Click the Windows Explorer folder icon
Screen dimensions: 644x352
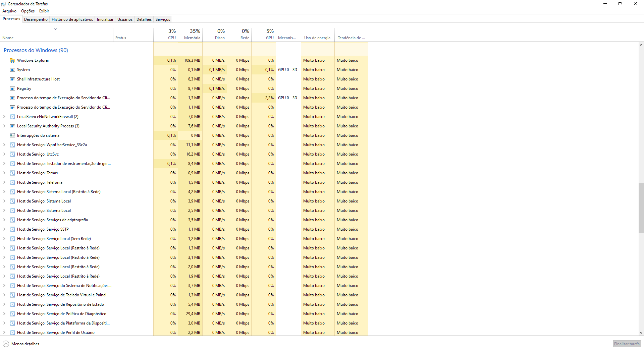click(x=12, y=60)
